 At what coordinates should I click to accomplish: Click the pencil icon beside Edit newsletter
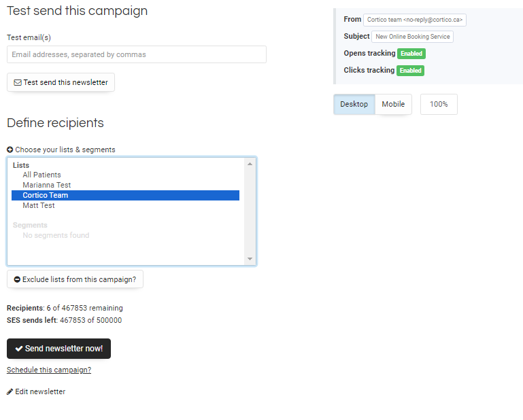[10, 391]
